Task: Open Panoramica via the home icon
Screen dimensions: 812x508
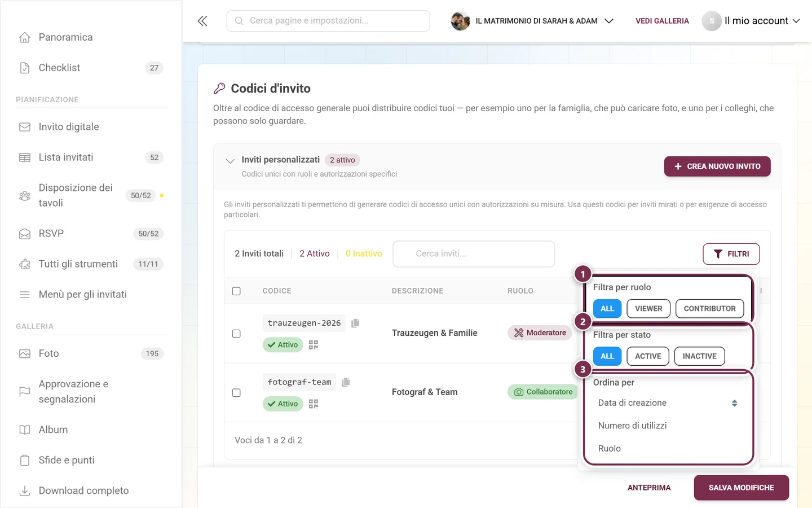Action: tap(25, 37)
